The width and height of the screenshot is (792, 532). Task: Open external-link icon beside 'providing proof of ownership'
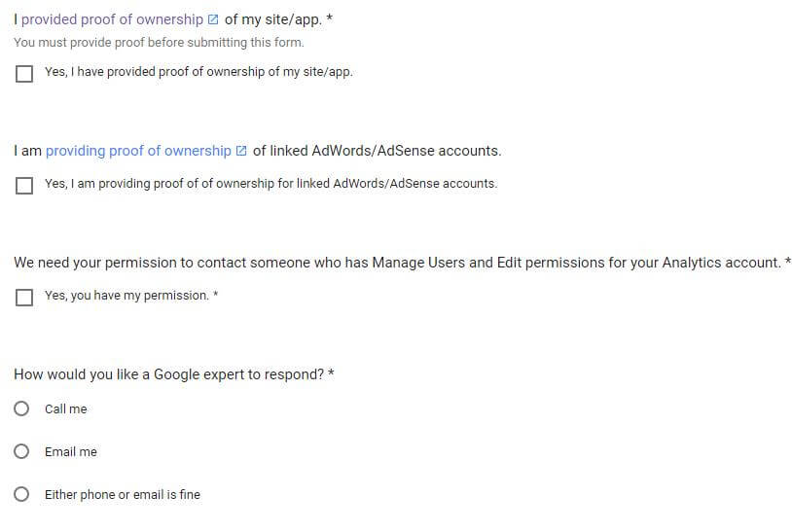(x=241, y=151)
